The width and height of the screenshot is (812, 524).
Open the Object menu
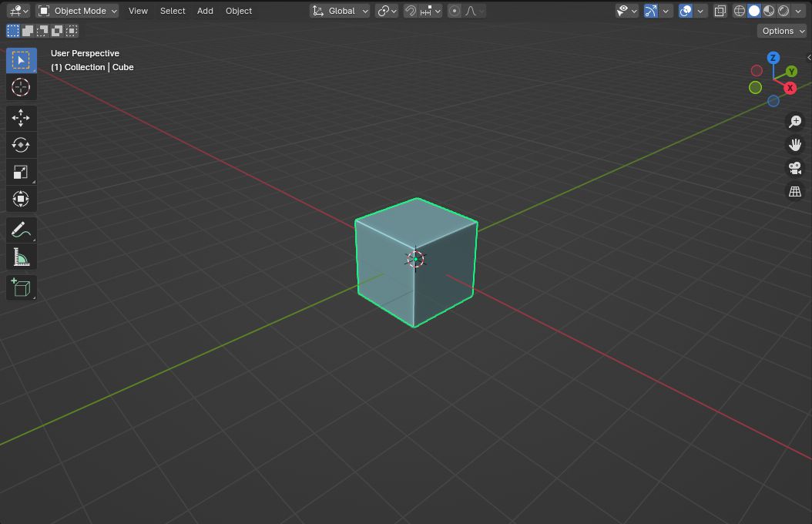pyautogui.click(x=239, y=11)
